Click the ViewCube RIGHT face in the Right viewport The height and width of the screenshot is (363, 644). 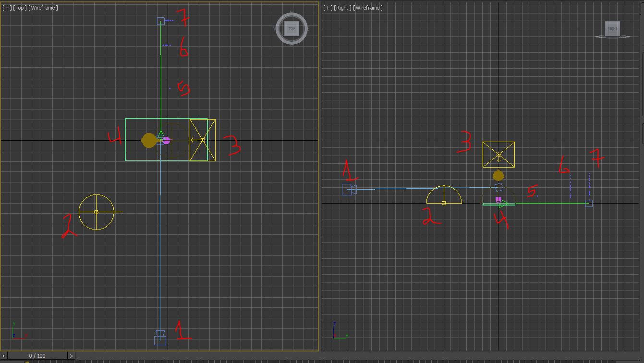click(612, 29)
